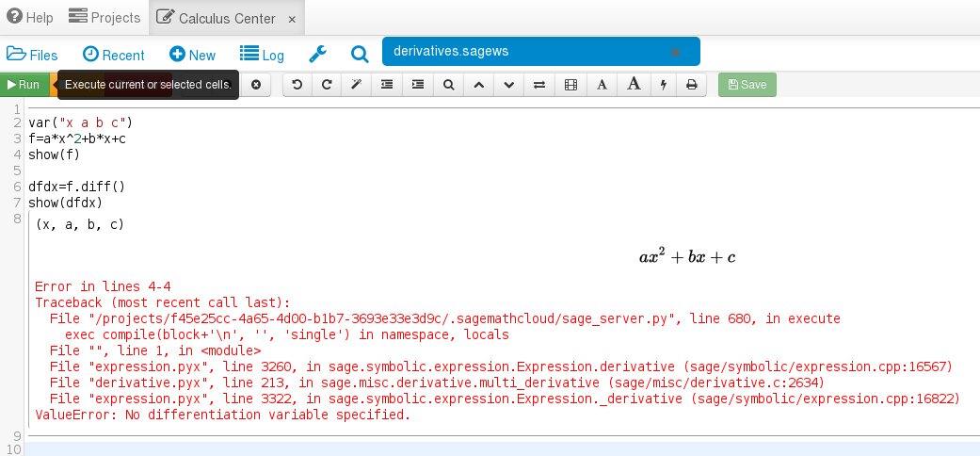Jump to previous with the up chevron
This screenshot has width=980, height=456.
pos(478,85)
